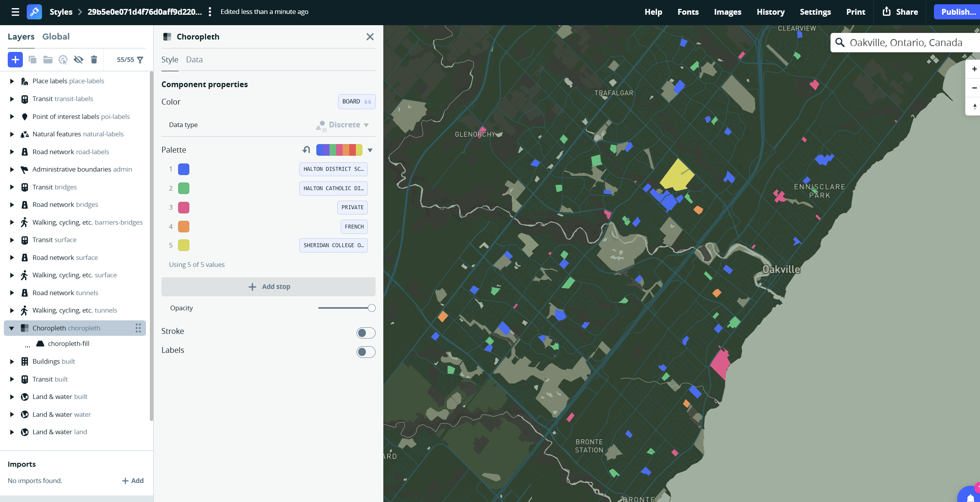
Task: Switch to the Global tab
Action: (56, 36)
